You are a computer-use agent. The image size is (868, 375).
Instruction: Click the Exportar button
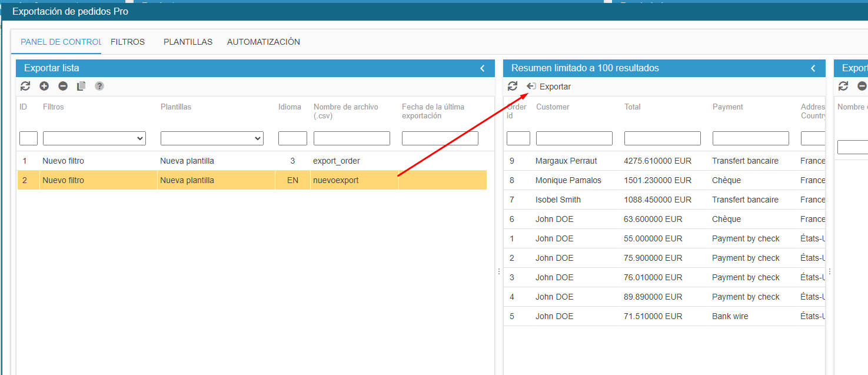click(549, 87)
